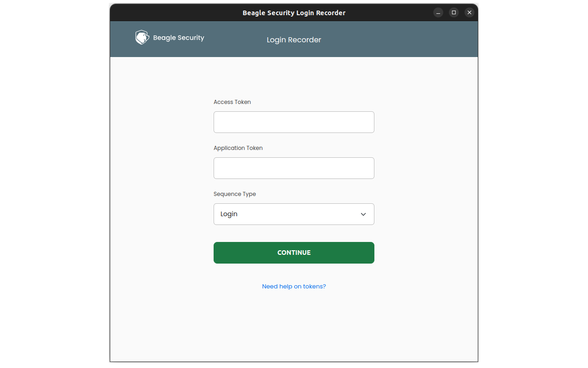Click the Access Token label

(232, 102)
